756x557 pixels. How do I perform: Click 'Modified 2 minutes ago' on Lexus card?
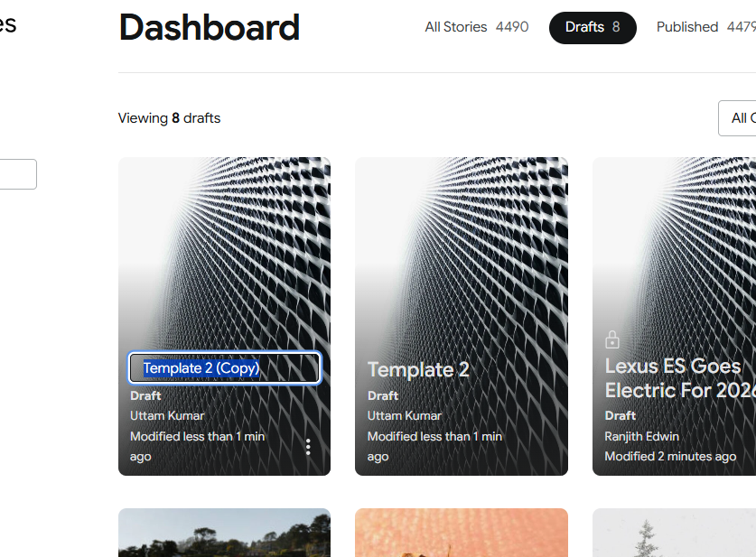click(670, 456)
